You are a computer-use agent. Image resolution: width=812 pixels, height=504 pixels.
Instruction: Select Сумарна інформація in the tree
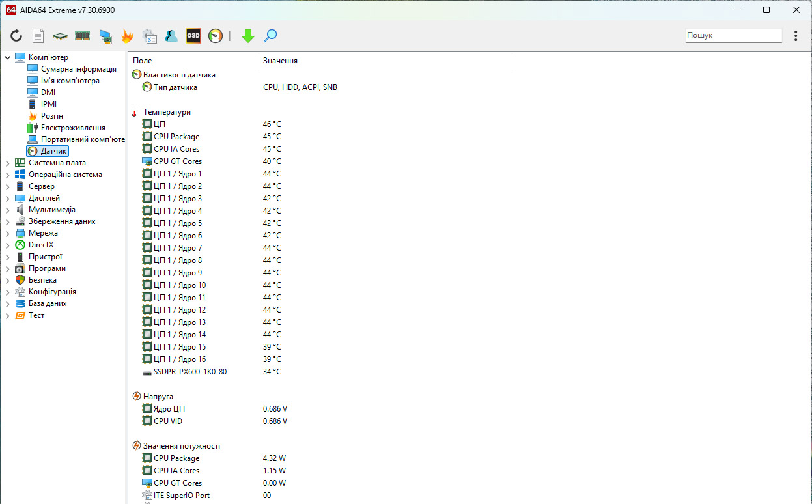(79, 69)
